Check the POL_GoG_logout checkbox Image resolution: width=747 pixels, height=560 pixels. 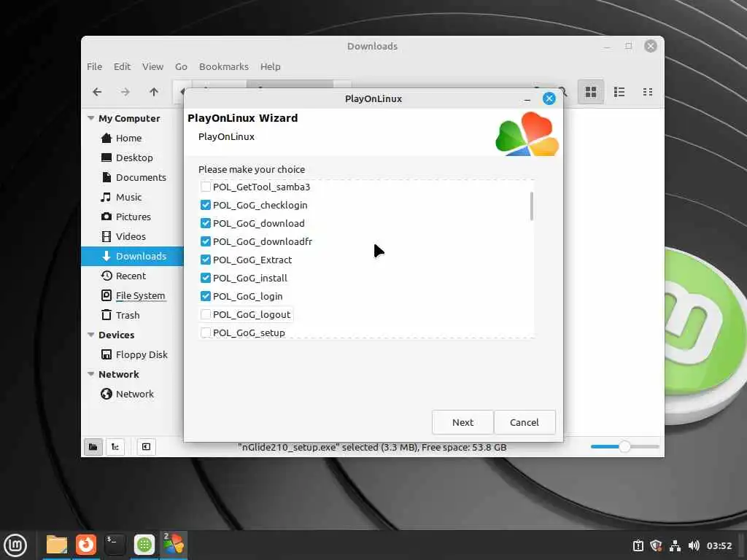tap(205, 314)
